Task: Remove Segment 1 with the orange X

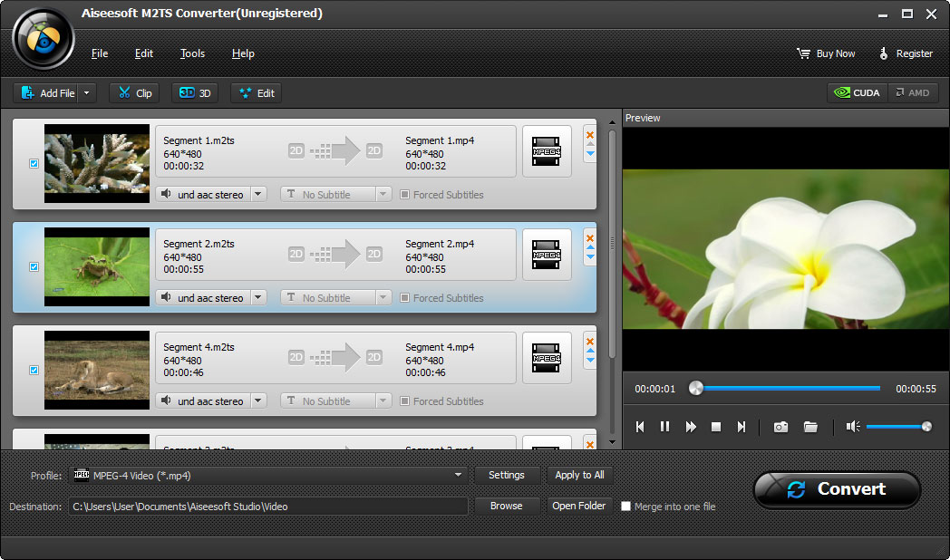Action: coord(590,134)
